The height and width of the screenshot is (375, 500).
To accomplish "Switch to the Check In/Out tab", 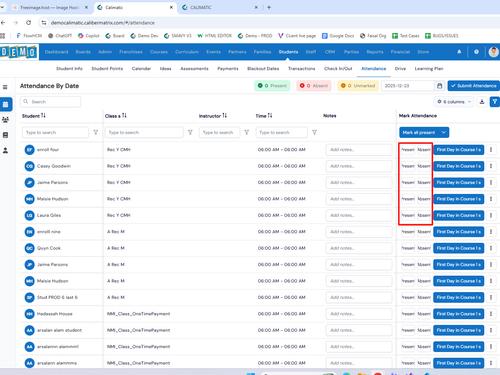I will click(338, 69).
